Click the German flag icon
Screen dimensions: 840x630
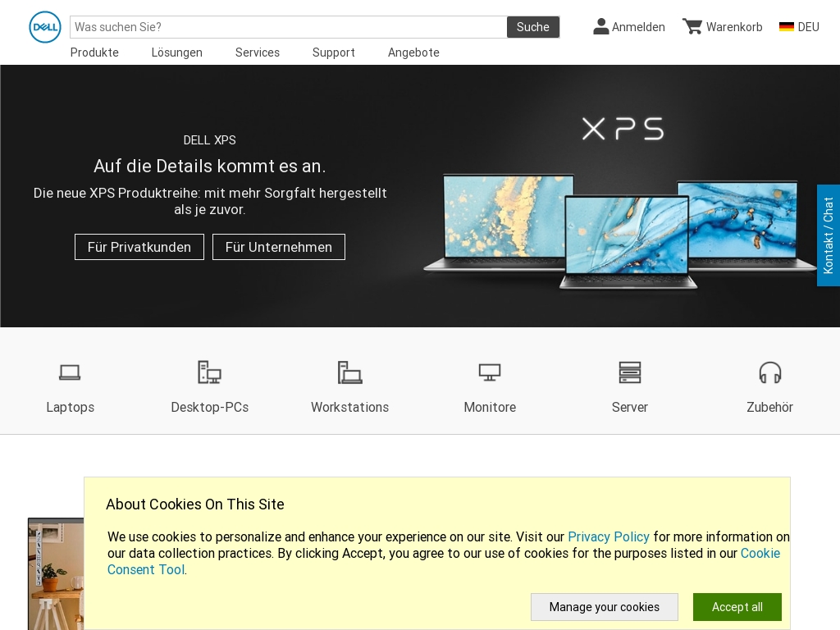click(x=787, y=27)
